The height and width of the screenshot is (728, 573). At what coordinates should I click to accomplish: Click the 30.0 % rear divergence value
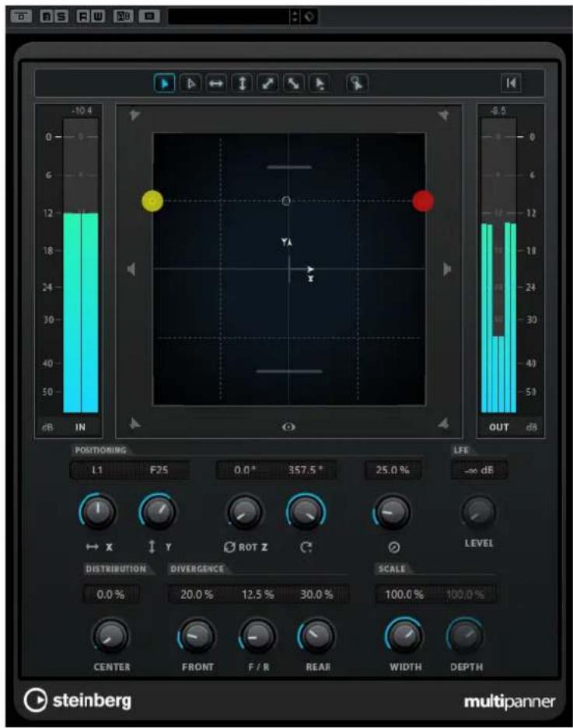pyautogui.click(x=317, y=594)
